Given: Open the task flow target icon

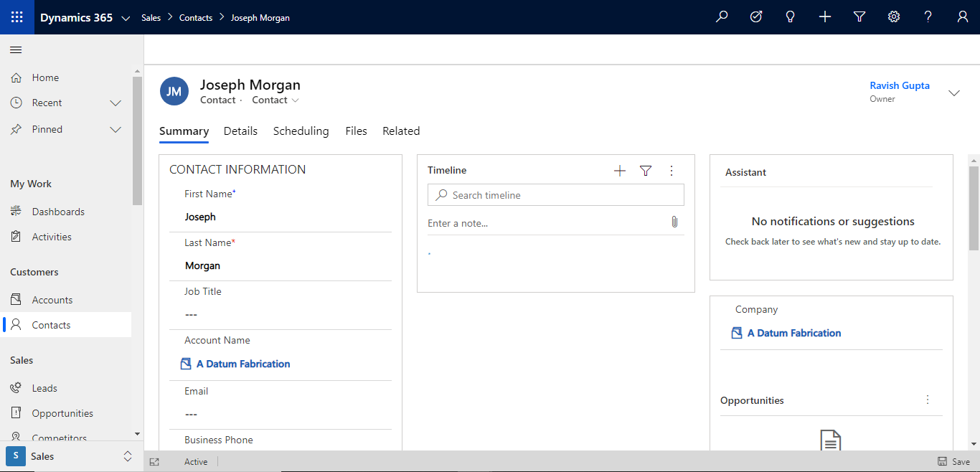Looking at the screenshot, I should tap(756, 17).
